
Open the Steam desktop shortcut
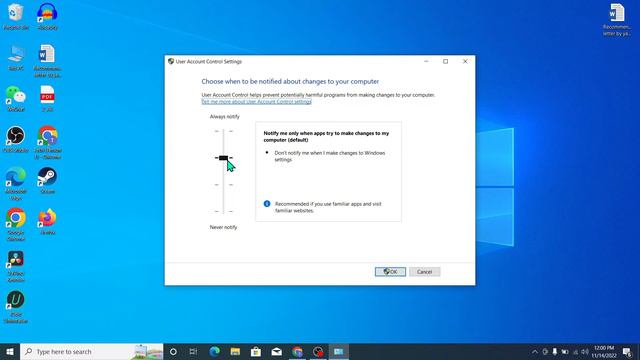click(47, 181)
